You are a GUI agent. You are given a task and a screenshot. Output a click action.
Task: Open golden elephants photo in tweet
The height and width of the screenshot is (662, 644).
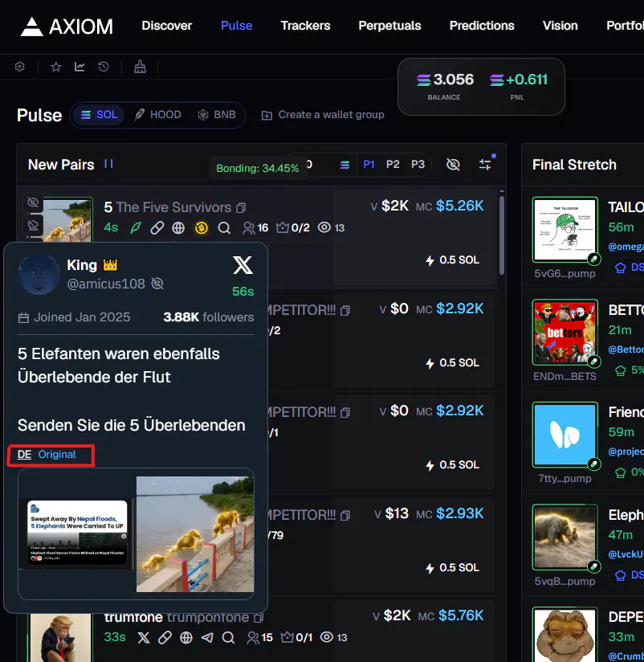195,534
